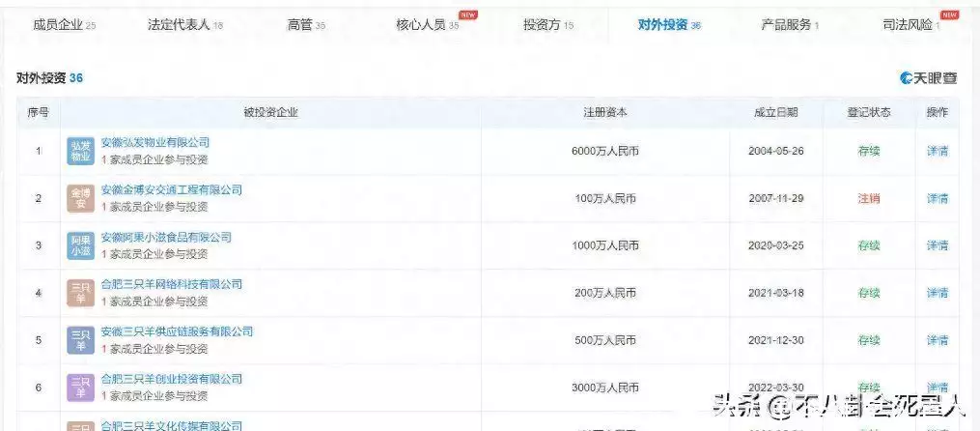The image size is (980, 431).
Task: Select the 500万人民币 capital cell
Action: pos(605,340)
